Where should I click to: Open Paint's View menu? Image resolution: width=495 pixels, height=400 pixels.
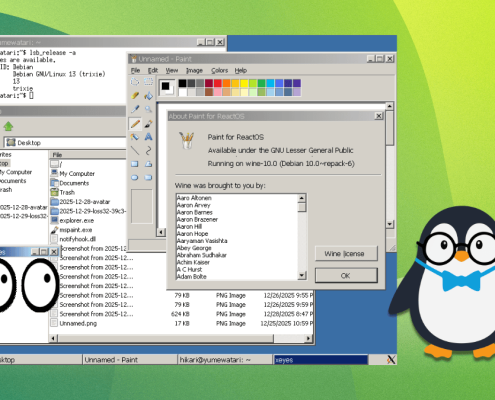pyautogui.click(x=172, y=70)
